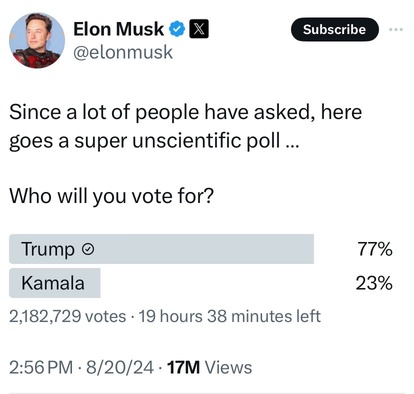Screen dimensions: 414x394
Task: Click the 23% poll result
Action: [x=374, y=283]
